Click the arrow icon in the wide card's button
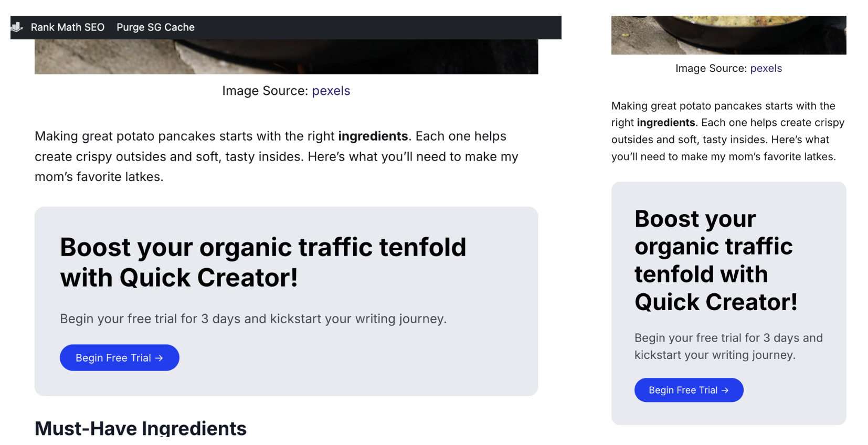868x445 pixels. point(159,358)
